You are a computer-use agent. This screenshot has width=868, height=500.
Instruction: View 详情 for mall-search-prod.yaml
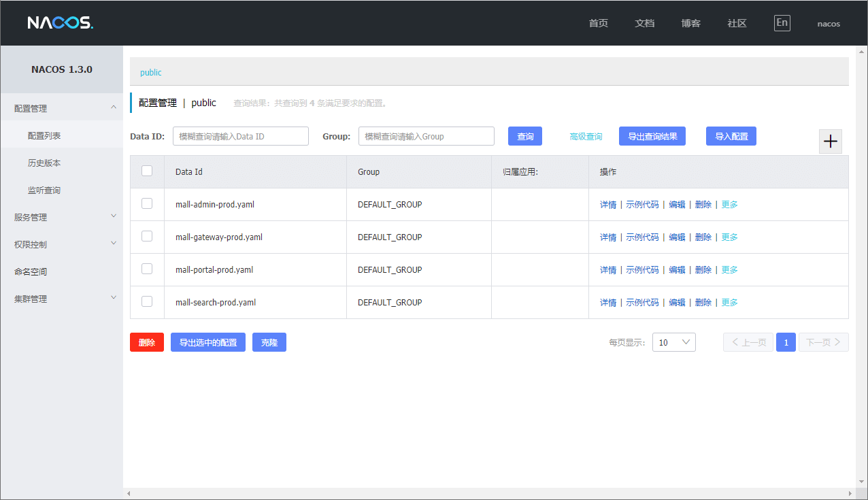pos(608,303)
